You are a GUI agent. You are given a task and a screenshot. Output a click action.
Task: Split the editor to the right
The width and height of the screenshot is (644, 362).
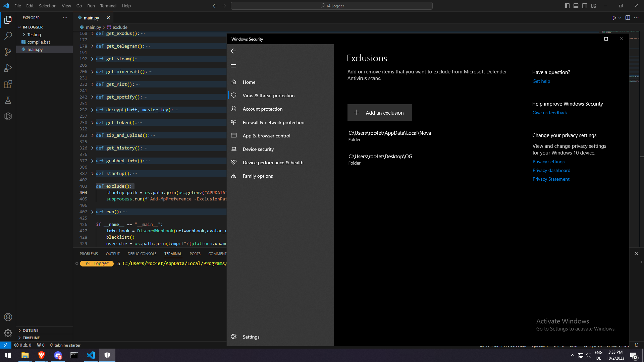point(628,18)
